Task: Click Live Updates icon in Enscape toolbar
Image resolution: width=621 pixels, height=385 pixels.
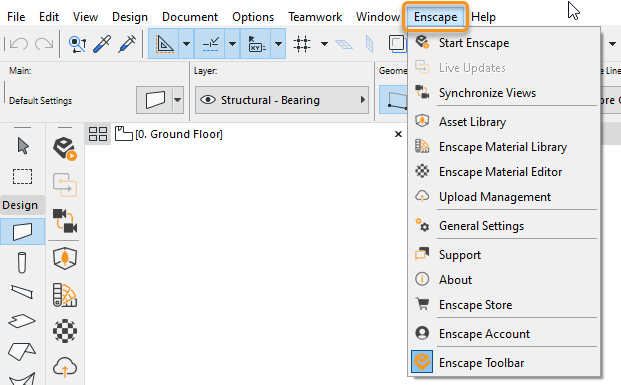Action: coord(65,185)
